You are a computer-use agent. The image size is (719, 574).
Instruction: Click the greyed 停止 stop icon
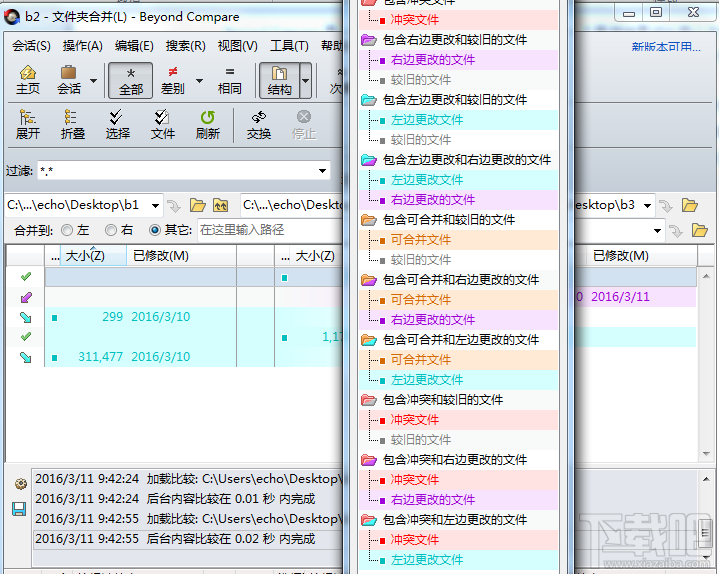point(304,124)
